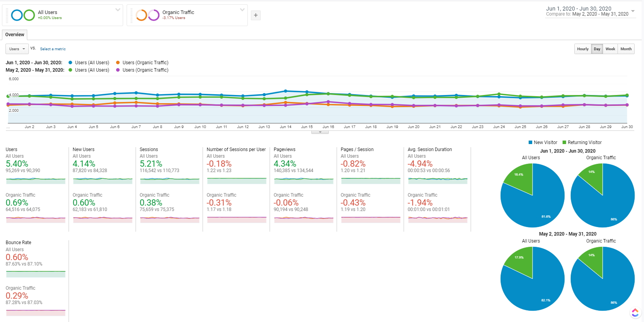Select the Overview tab
Image resolution: width=644 pixels, height=322 pixels.
pyautogui.click(x=15, y=35)
